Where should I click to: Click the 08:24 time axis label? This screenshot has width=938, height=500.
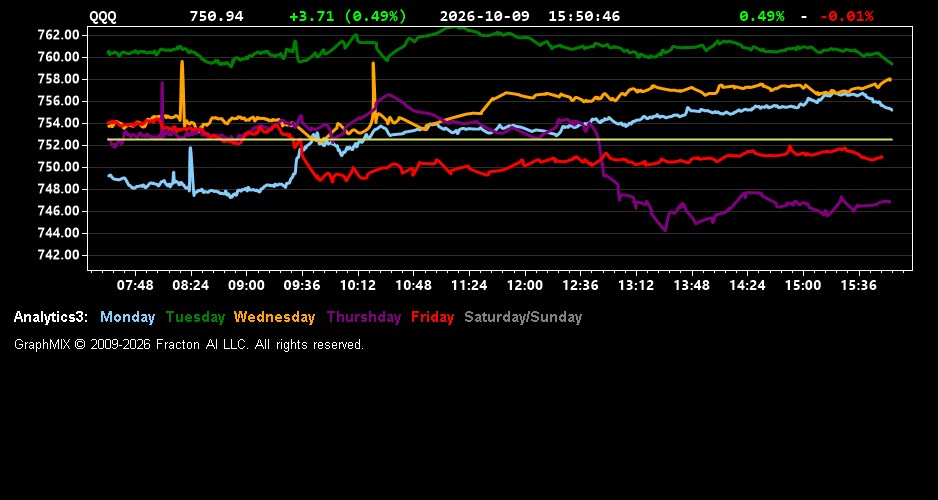point(190,285)
